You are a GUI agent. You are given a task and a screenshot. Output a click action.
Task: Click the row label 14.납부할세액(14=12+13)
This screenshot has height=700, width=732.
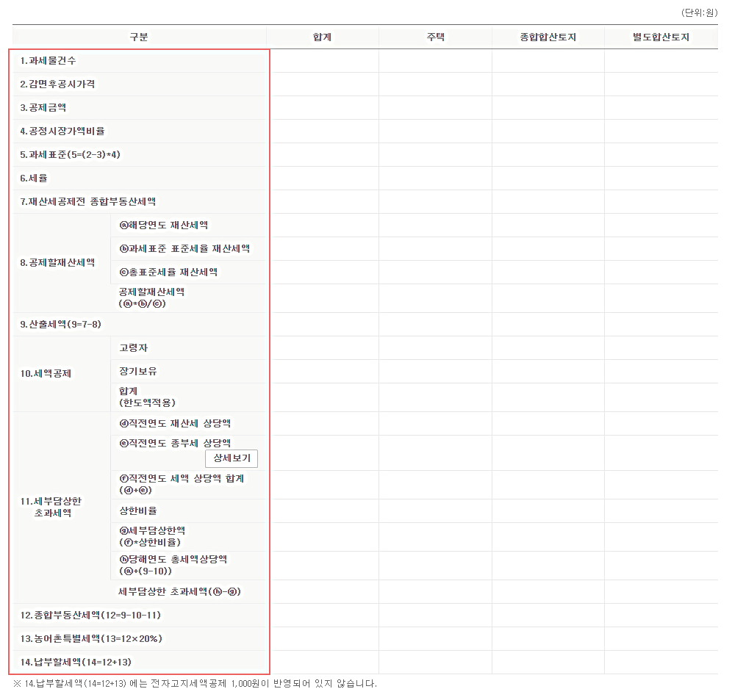[x=76, y=663]
